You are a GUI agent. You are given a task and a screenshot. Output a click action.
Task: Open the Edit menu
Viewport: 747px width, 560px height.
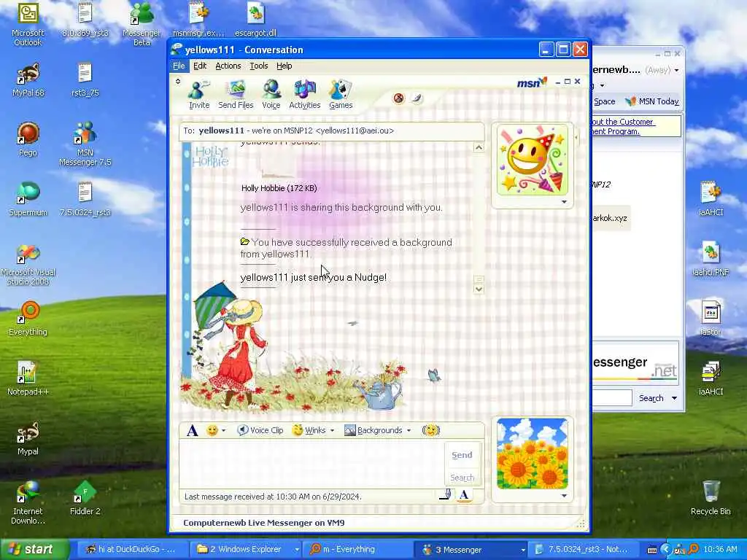[x=200, y=66]
